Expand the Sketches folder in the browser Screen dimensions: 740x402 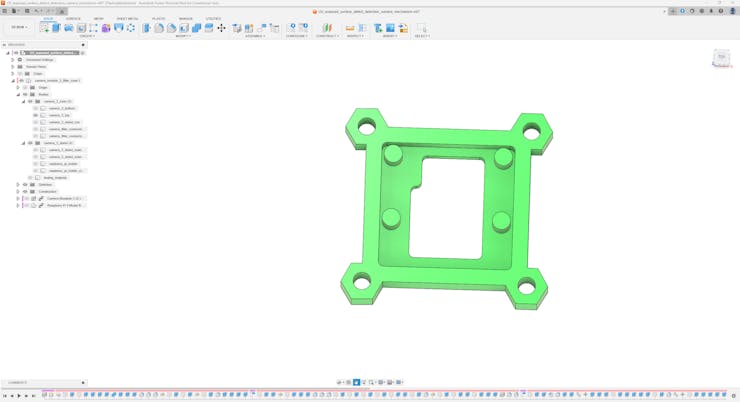(x=18, y=184)
